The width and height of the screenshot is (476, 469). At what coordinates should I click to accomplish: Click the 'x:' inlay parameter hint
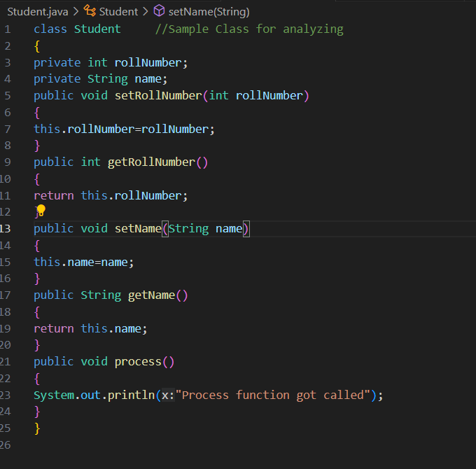pyautogui.click(x=168, y=395)
